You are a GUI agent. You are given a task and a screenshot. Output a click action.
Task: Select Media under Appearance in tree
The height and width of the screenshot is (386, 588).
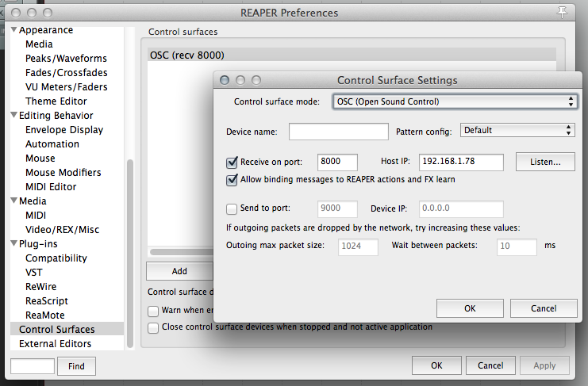coord(39,44)
